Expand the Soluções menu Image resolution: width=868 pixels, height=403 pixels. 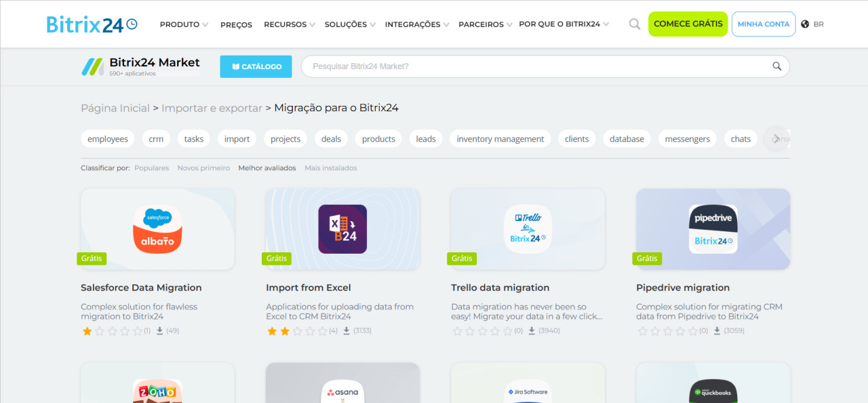[350, 24]
